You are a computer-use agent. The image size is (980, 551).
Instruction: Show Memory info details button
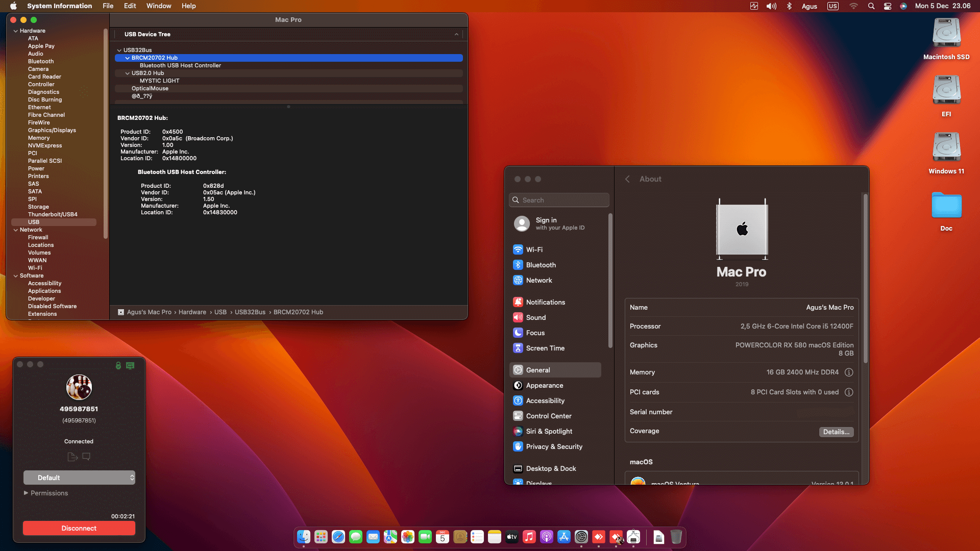point(849,372)
